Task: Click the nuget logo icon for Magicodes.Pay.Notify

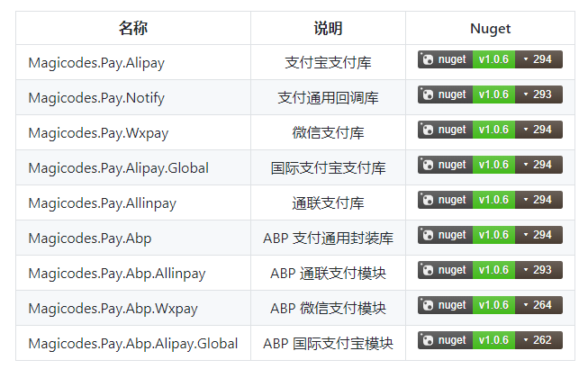Action: pyautogui.click(x=428, y=94)
